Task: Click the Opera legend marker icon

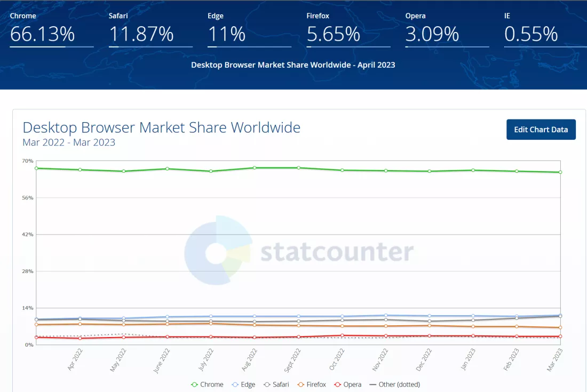Action: (337, 385)
